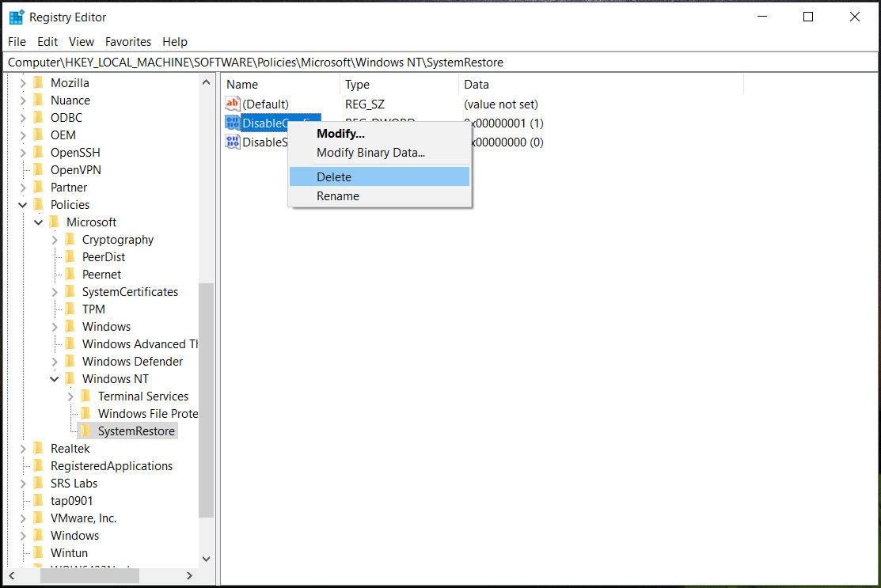Screen dimensions: 881x588
Task: Click the Cryptography folder icon
Action: pyautogui.click(x=70, y=240)
